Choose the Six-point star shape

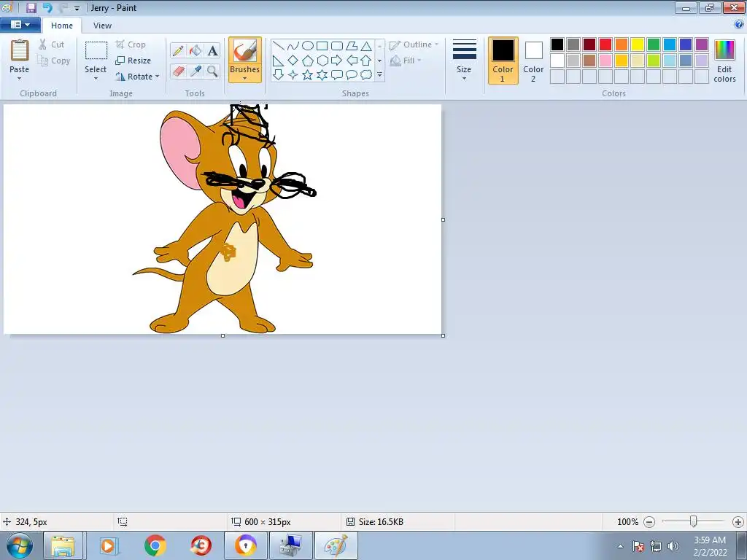tap(322, 75)
